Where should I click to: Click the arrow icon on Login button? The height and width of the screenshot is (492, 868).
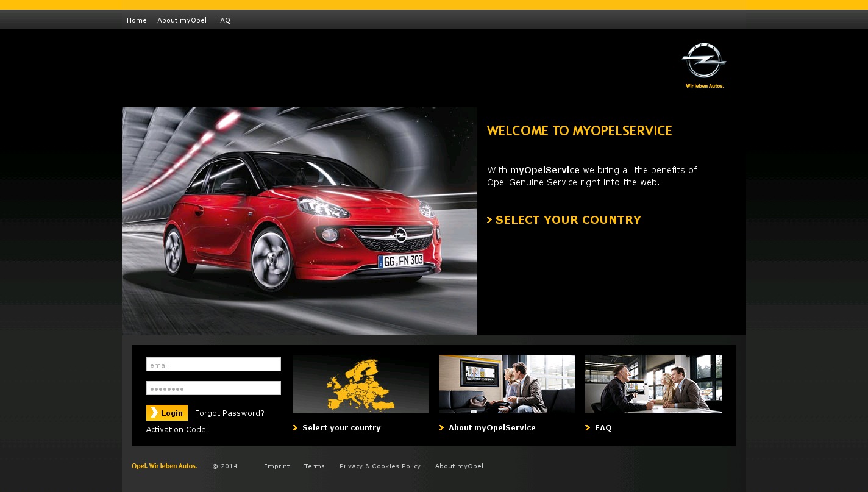(154, 413)
